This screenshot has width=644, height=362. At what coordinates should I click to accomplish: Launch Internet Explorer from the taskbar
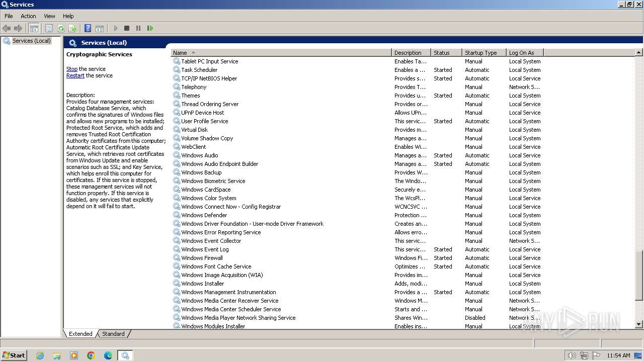40,355
